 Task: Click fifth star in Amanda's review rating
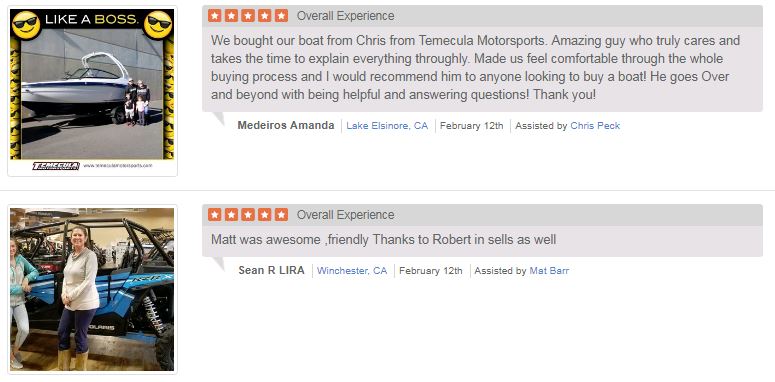(281, 16)
